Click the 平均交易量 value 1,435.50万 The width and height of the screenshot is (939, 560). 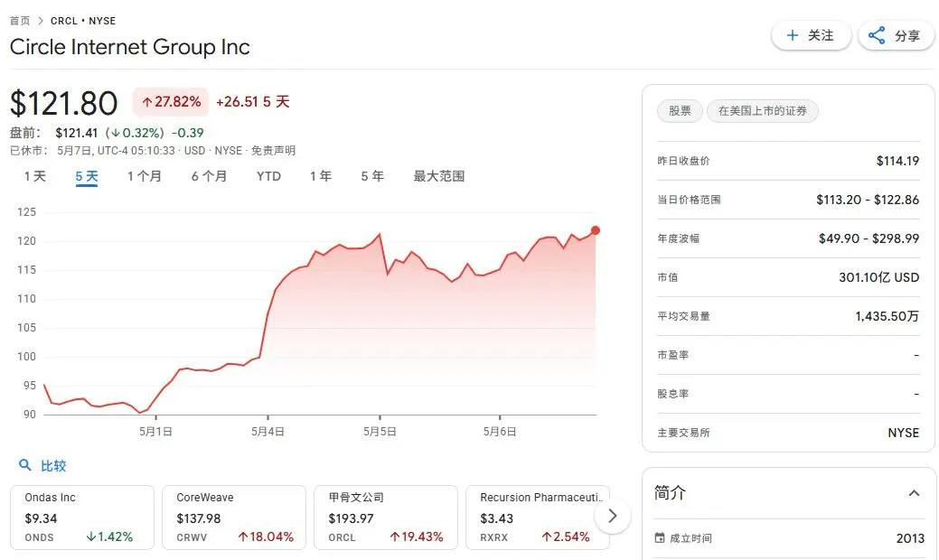point(887,316)
